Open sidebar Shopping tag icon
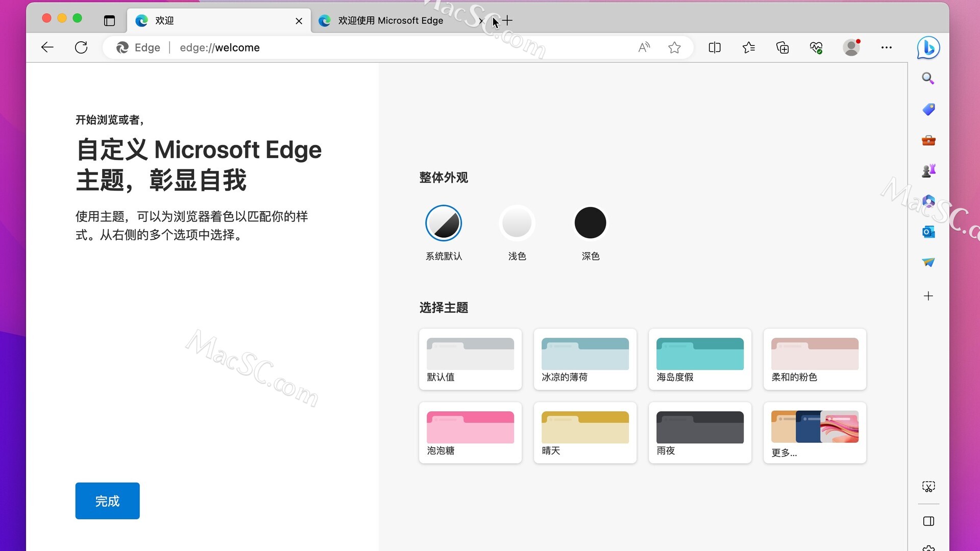 click(x=928, y=109)
